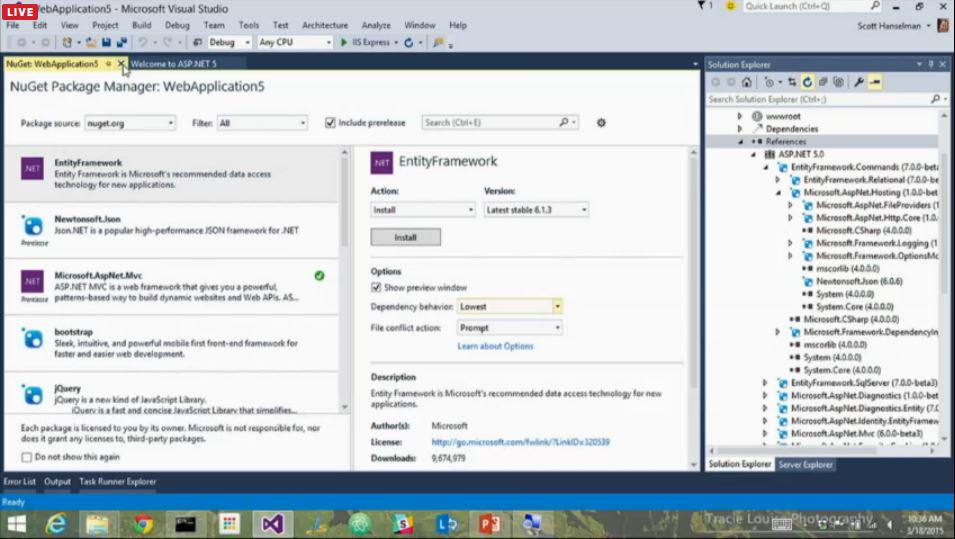Expand the Dependencies tree node
This screenshot has height=539, width=955.
pos(739,129)
